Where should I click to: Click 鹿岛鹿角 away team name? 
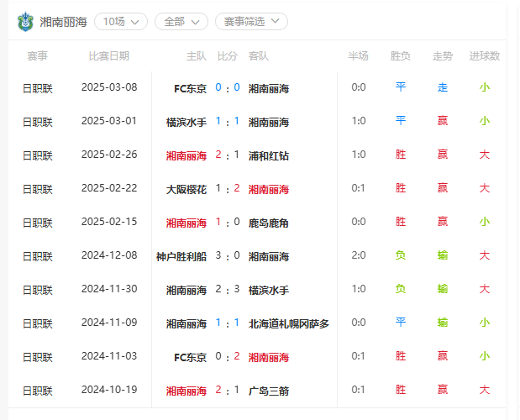pos(269,223)
